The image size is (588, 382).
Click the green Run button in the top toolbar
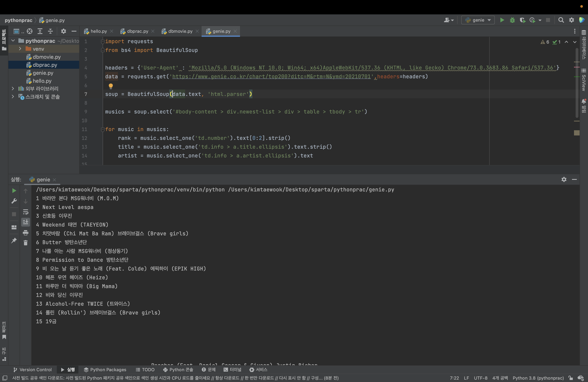pos(502,20)
